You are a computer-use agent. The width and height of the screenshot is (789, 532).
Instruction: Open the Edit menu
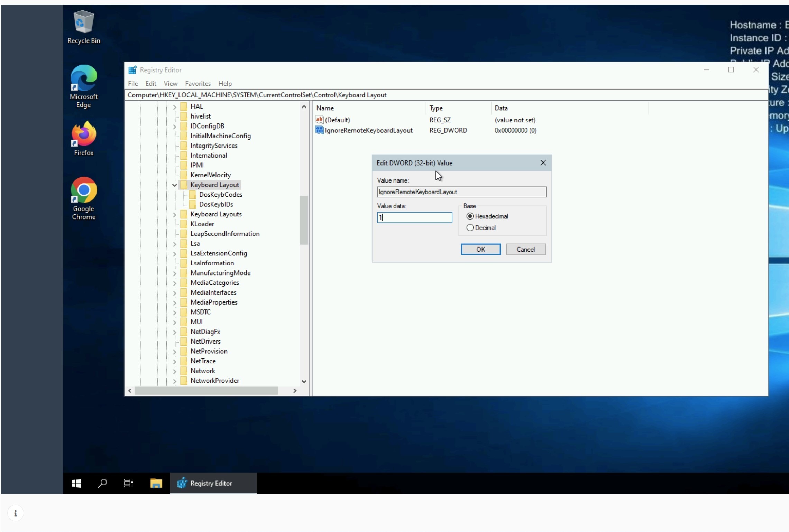coord(150,83)
